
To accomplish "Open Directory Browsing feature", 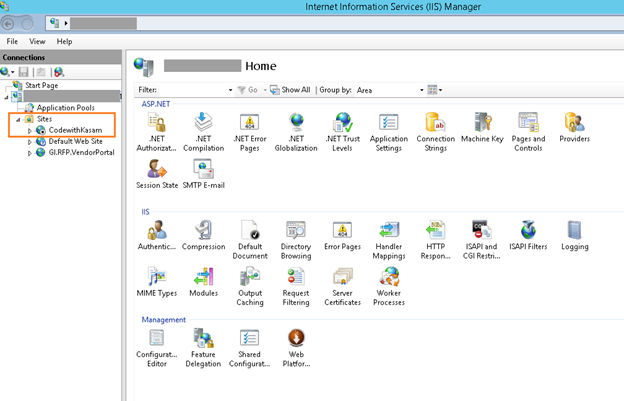I will 296,240.
